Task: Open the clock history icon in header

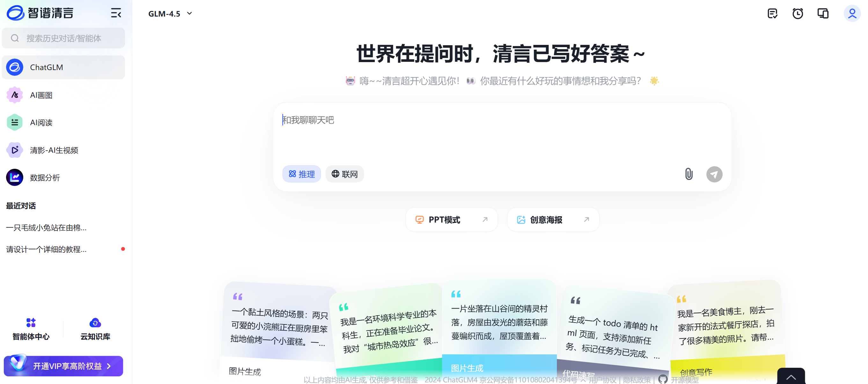Action: pyautogui.click(x=798, y=13)
